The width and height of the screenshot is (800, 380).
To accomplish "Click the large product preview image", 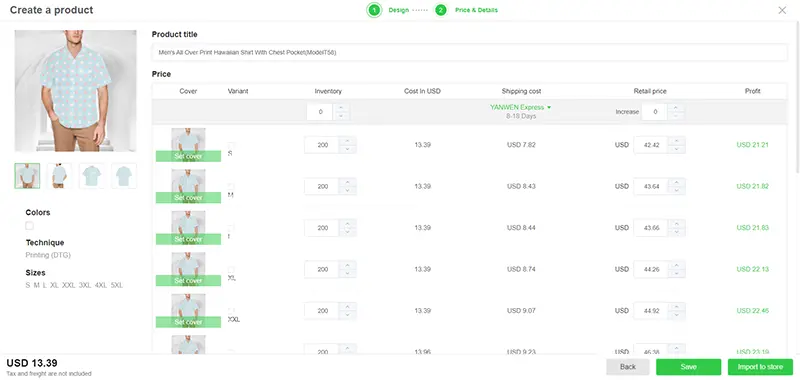I will pos(76,91).
